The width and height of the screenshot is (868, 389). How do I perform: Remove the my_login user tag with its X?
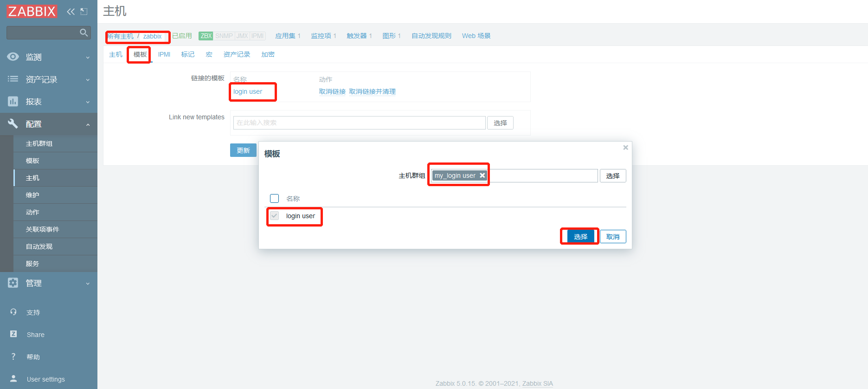pyautogui.click(x=482, y=175)
